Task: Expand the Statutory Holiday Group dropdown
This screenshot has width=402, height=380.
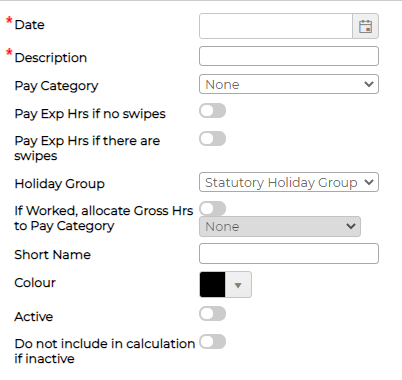Action: tap(289, 182)
